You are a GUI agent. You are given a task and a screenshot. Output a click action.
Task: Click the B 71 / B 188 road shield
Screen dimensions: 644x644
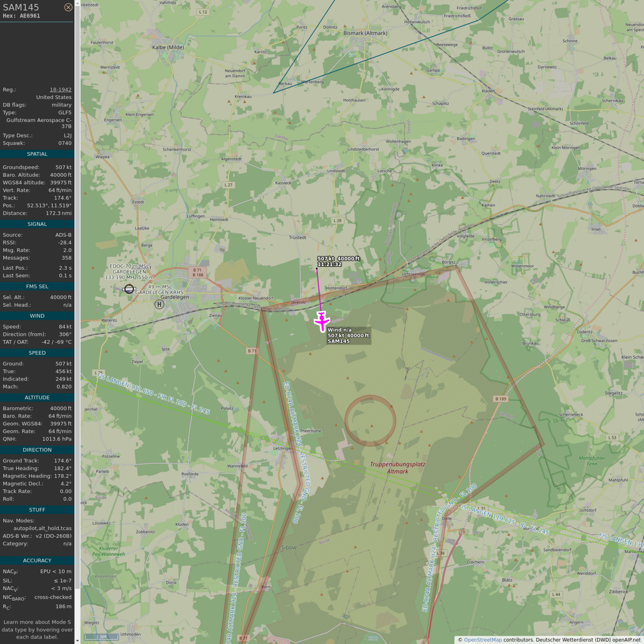click(x=198, y=272)
